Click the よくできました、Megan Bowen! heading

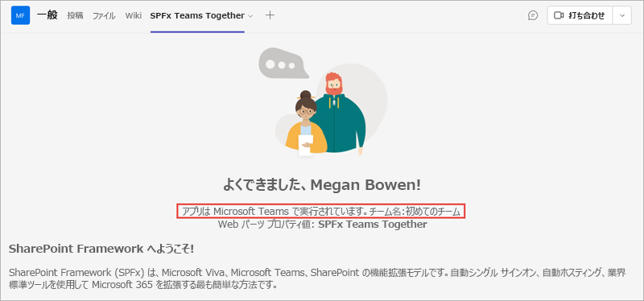click(x=321, y=185)
